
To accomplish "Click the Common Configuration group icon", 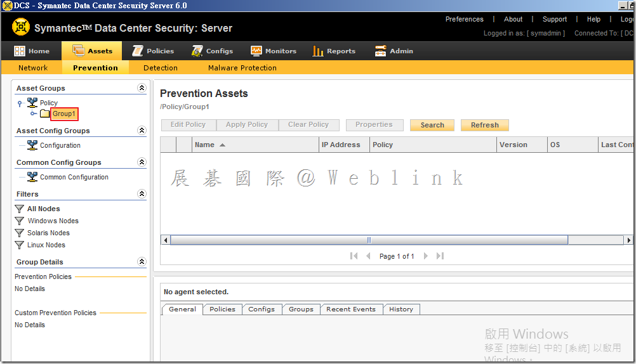I will click(x=32, y=176).
